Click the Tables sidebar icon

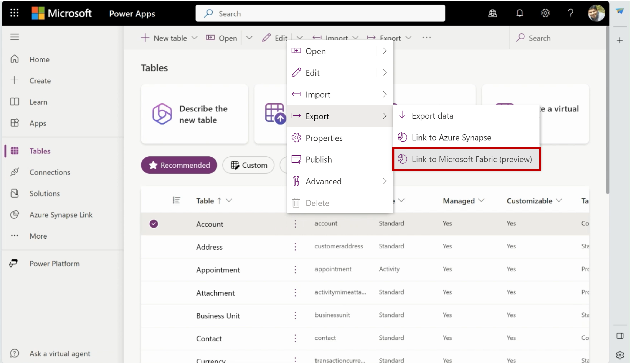pyautogui.click(x=15, y=151)
